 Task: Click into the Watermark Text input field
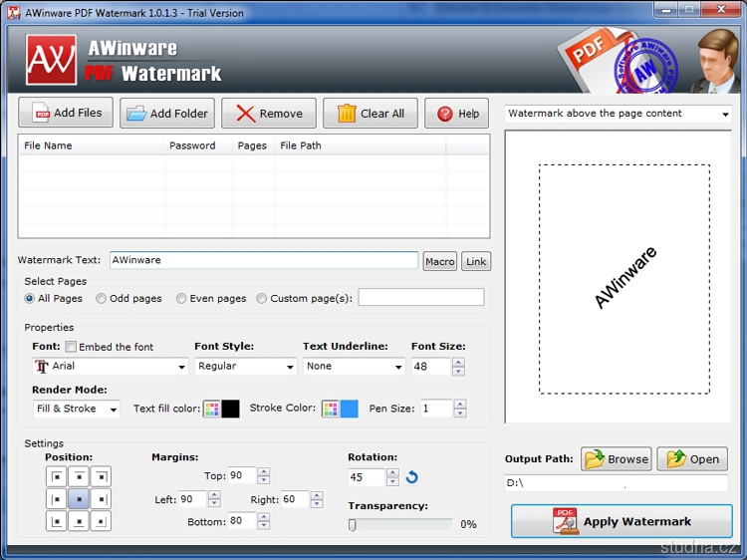pyautogui.click(x=263, y=260)
